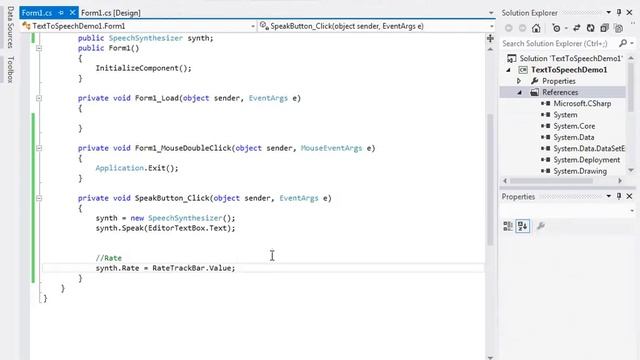Switch to the Form1.cs tab
The width and height of the screenshot is (640, 360).
37,13
